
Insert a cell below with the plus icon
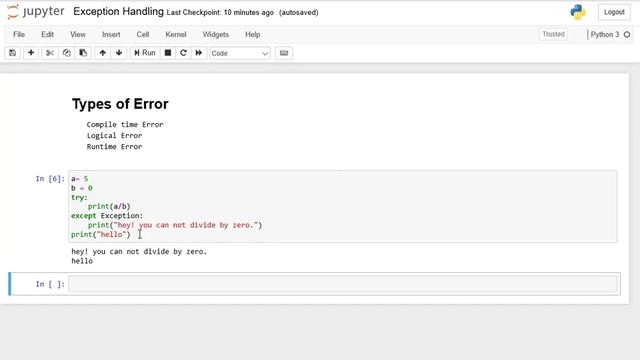[31, 53]
